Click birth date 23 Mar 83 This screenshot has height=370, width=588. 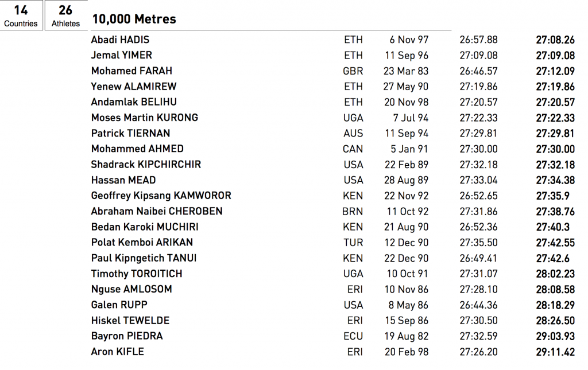coord(406,71)
